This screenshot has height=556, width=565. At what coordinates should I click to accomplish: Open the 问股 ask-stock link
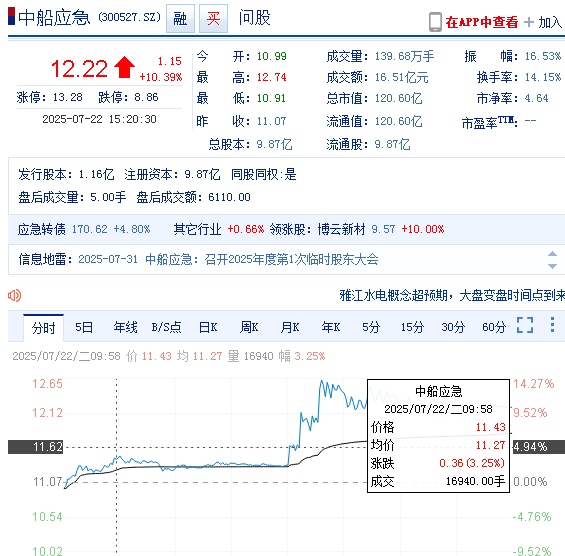[254, 18]
